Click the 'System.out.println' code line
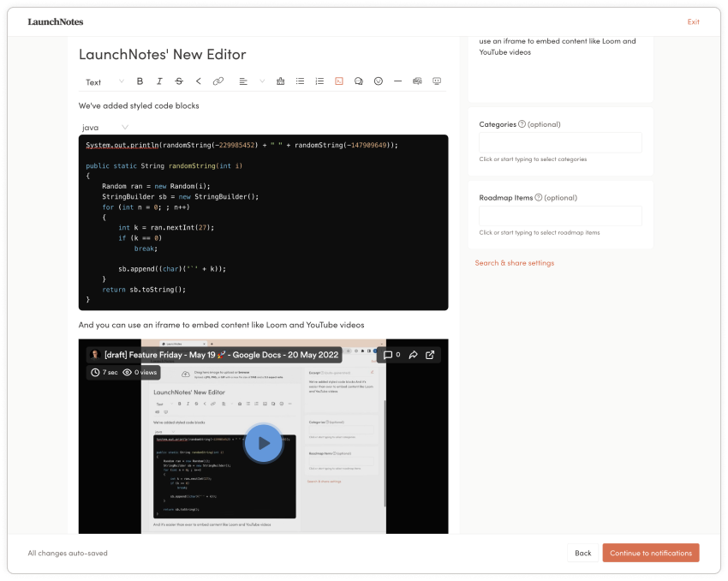Screen dimensions: 728x581 pos(242,146)
